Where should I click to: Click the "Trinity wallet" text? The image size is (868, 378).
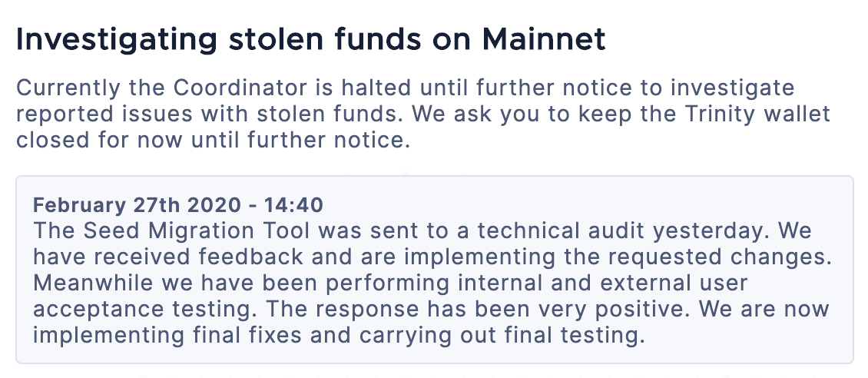(x=757, y=114)
